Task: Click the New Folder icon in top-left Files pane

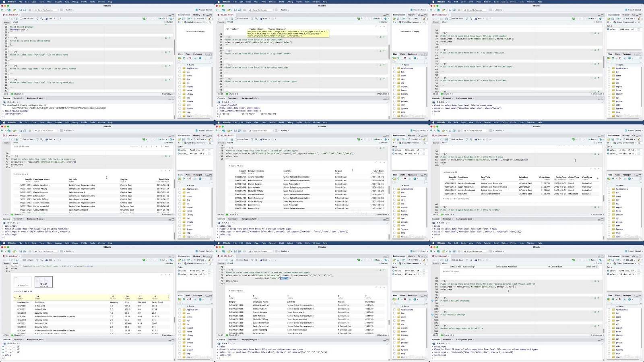Action: click(x=179, y=58)
